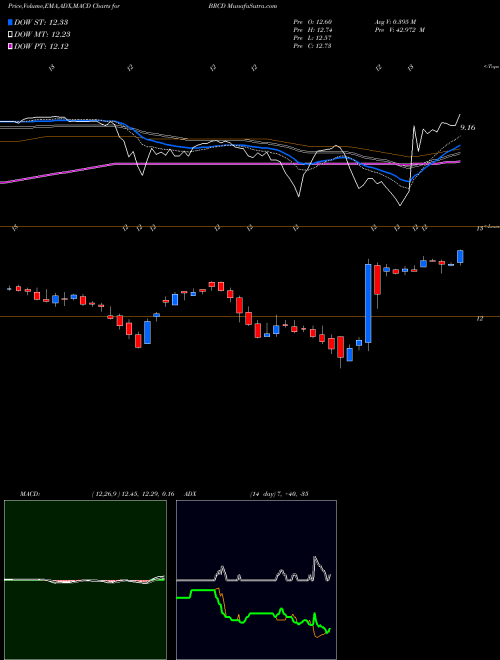The height and width of the screenshot is (660, 500).
Task: Select the 'DOW MT: 12.23' legend text
Action: 42,35
